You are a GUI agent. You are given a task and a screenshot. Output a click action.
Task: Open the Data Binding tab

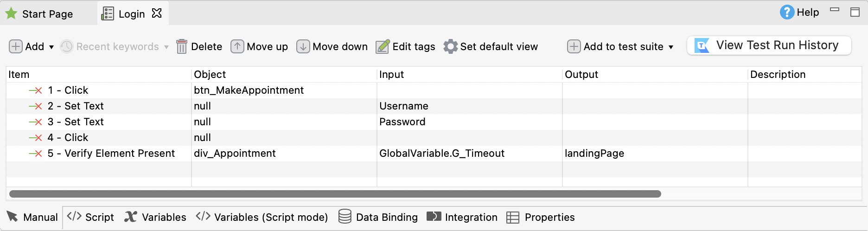click(378, 217)
